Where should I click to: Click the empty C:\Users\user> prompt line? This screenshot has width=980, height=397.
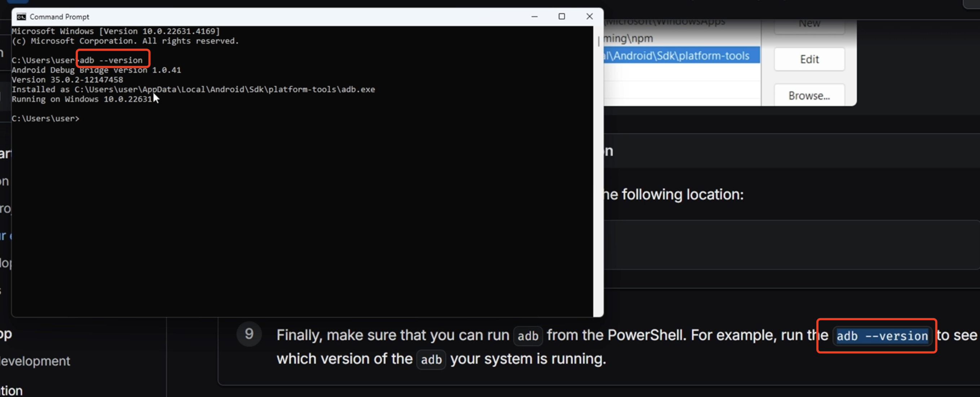click(x=46, y=119)
